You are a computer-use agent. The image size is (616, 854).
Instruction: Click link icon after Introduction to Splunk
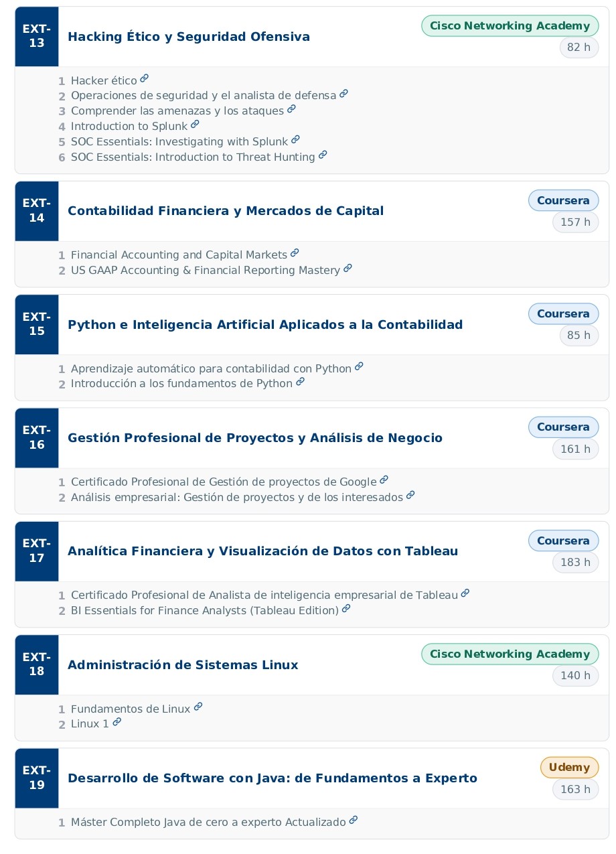pyautogui.click(x=195, y=125)
